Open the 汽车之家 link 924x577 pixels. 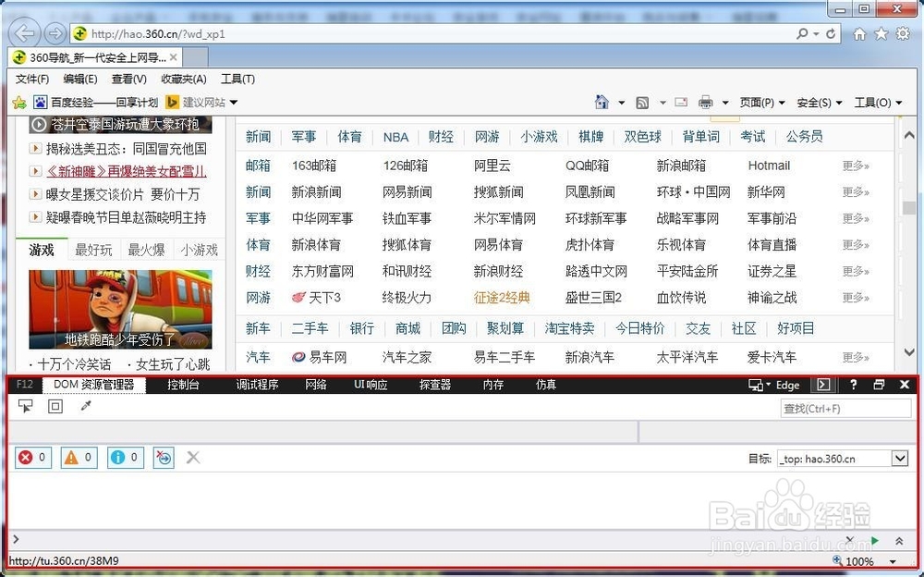point(407,358)
